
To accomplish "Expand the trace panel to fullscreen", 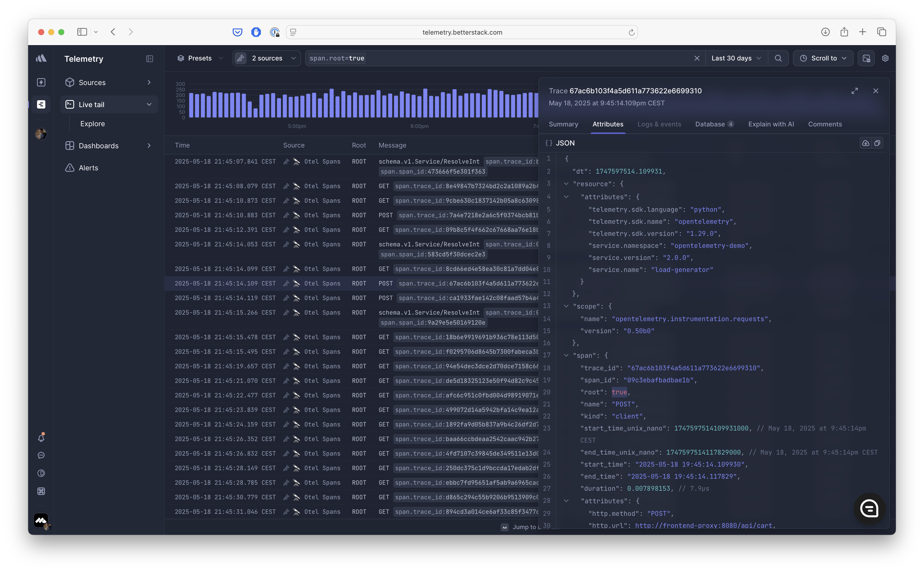I will [854, 91].
